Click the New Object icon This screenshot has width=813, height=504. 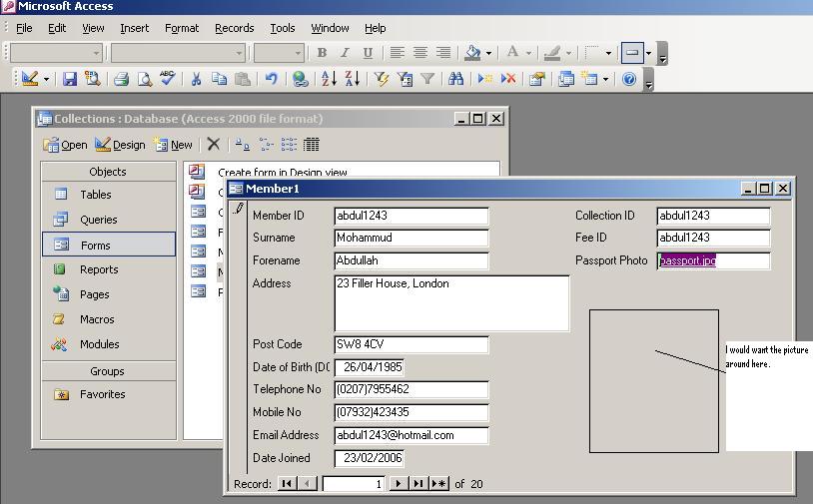[x=589, y=79]
